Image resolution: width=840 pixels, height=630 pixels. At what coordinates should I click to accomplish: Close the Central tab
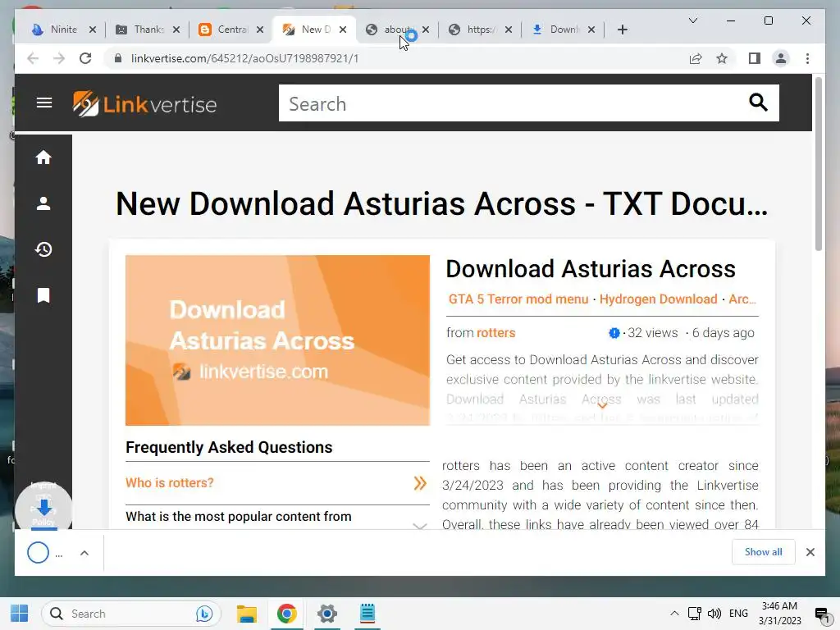[260, 30]
